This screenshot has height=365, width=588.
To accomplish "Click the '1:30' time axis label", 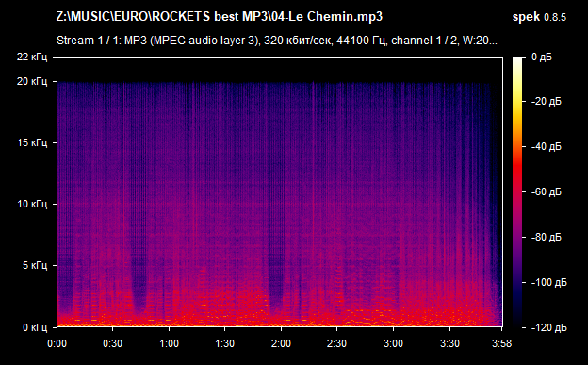I will coord(225,343).
